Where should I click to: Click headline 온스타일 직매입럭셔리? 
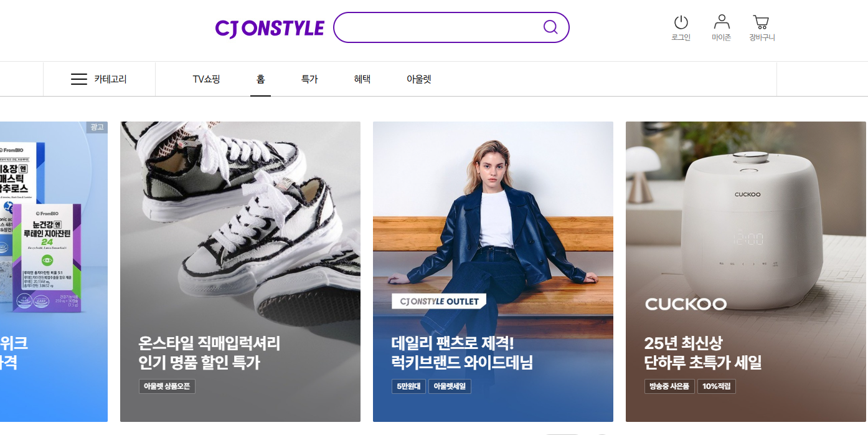pos(209,343)
